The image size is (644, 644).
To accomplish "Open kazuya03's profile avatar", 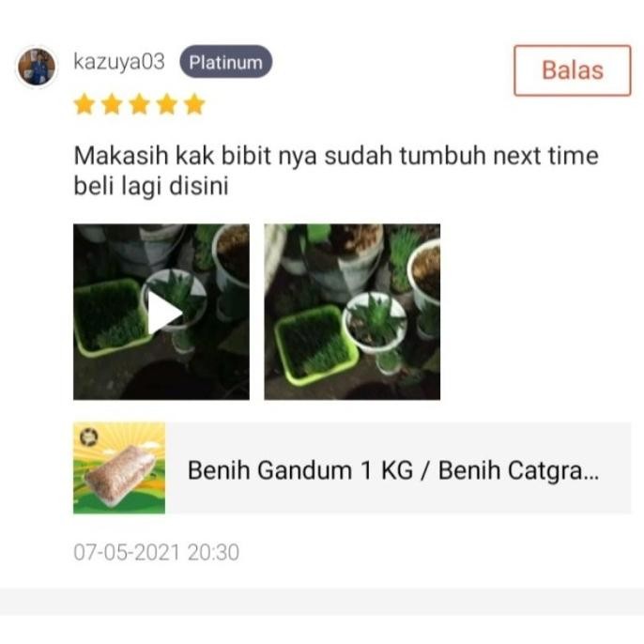I will [37, 67].
